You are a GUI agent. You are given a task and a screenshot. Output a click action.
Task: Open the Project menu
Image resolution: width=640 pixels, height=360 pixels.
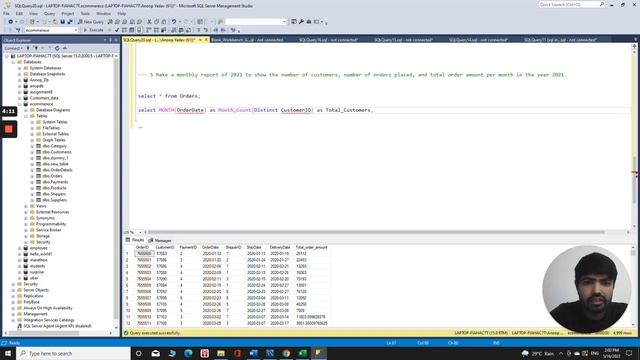pyautogui.click(x=68, y=13)
